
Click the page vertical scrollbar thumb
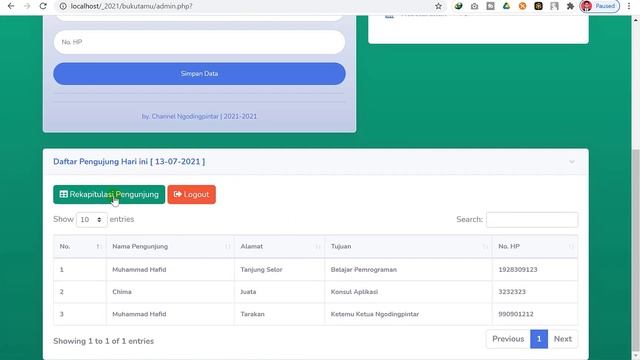tap(636, 250)
